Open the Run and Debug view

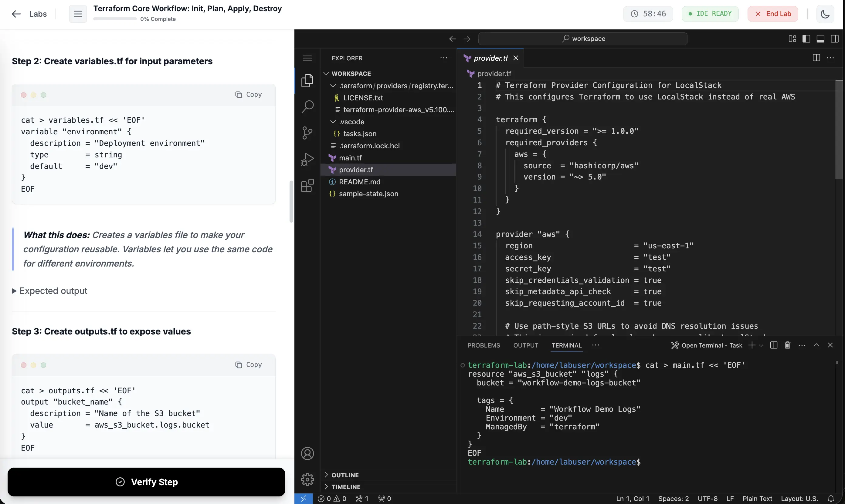tap(307, 159)
